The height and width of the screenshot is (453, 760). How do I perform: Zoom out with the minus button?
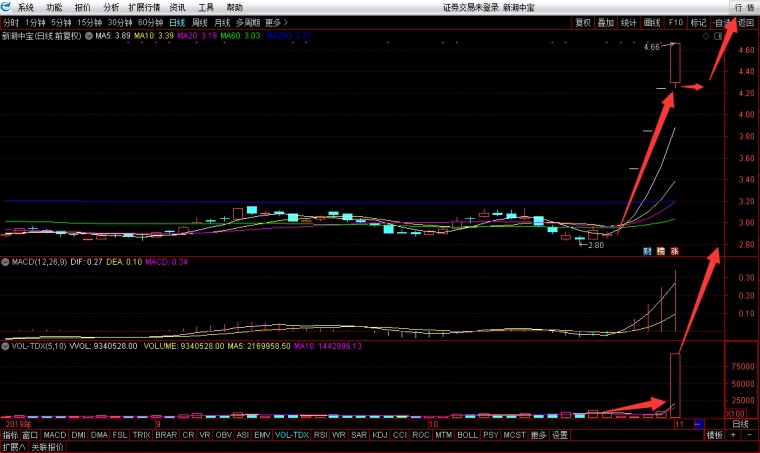(x=749, y=435)
